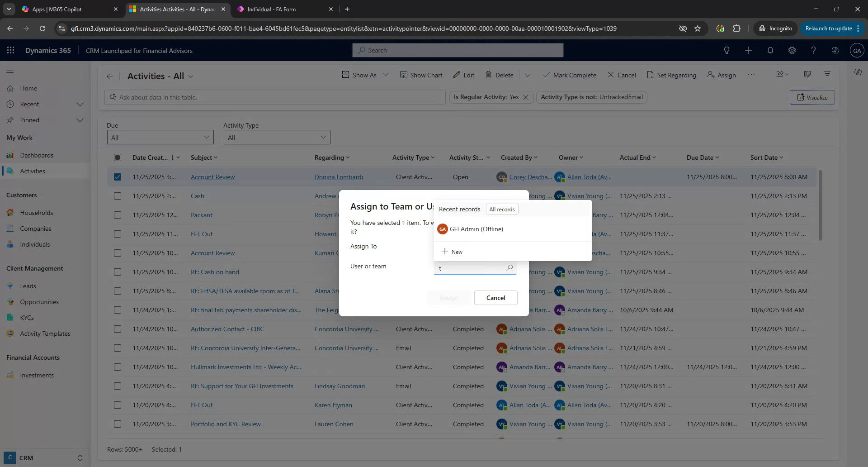Check the Packard activity row checkbox
This screenshot has width=868, height=467.
coord(118,215)
